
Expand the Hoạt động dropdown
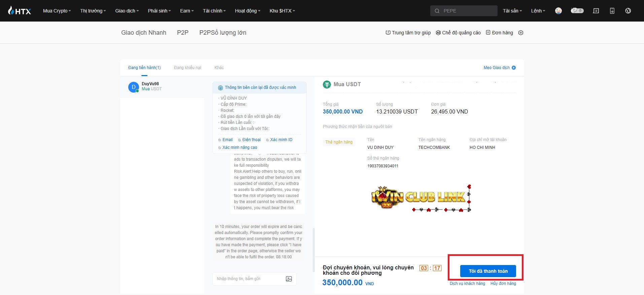tap(248, 11)
